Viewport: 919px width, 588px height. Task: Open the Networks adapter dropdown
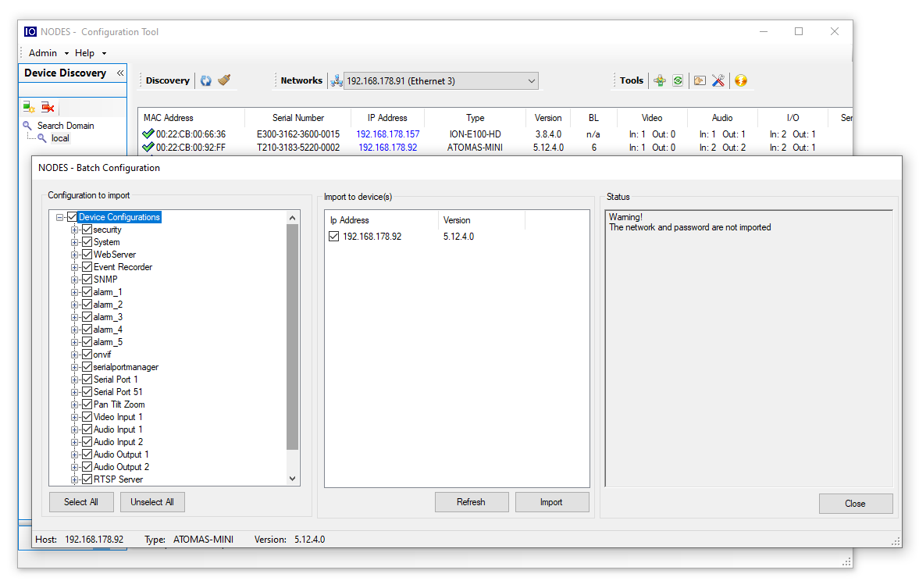pos(532,81)
